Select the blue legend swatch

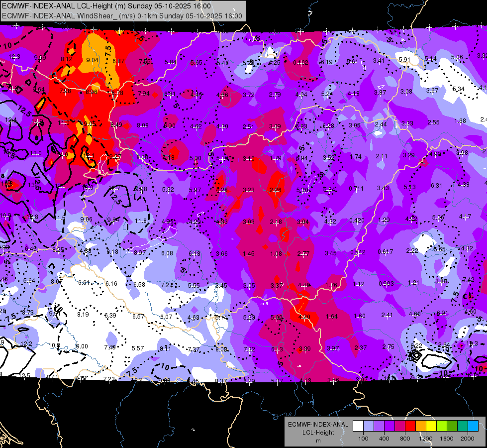point(473,426)
